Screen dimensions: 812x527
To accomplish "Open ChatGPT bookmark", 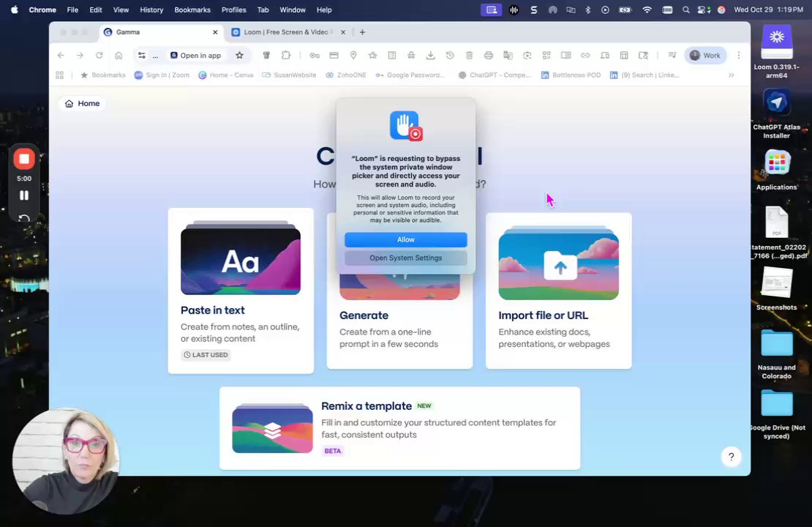I will (x=495, y=75).
